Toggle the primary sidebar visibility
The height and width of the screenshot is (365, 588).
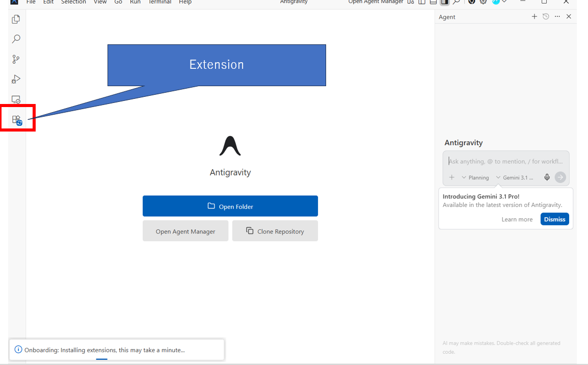[x=421, y=3]
